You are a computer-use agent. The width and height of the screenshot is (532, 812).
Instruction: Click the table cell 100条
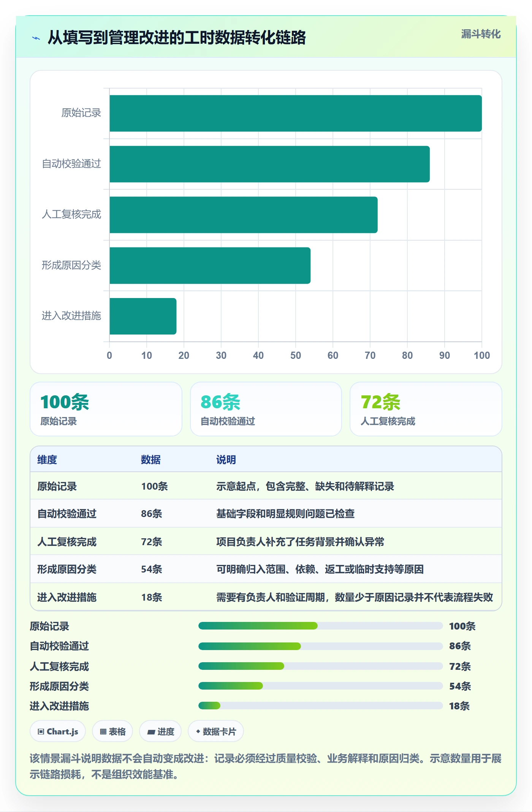click(154, 486)
